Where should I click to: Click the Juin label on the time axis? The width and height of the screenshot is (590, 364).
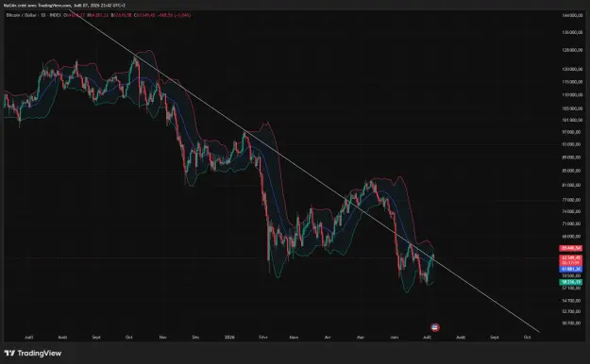click(394, 338)
